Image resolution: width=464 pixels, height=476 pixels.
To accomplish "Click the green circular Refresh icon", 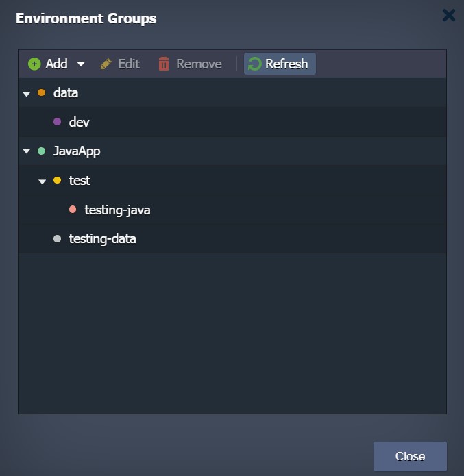I will pyautogui.click(x=254, y=64).
